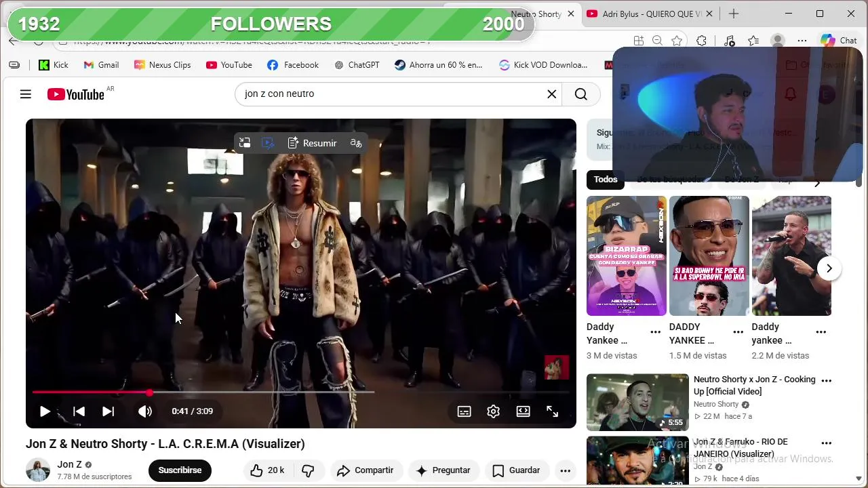Click the video enhance overlay icon
The image size is (868, 488).
click(268, 143)
